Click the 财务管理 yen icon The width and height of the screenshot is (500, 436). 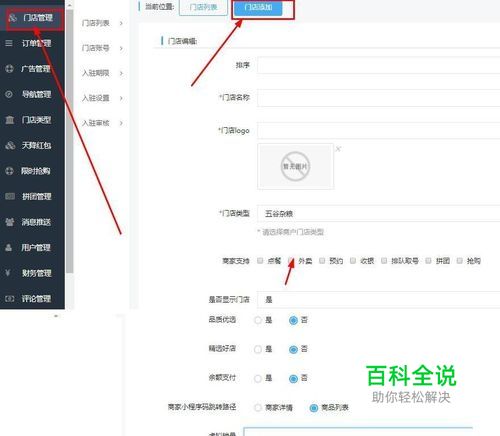click(x=8, y=273)
